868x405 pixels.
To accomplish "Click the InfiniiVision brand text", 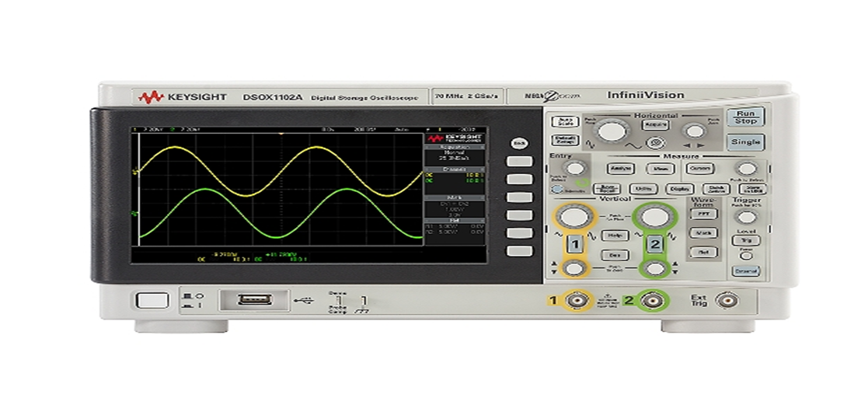I will (x=646, y=96).
